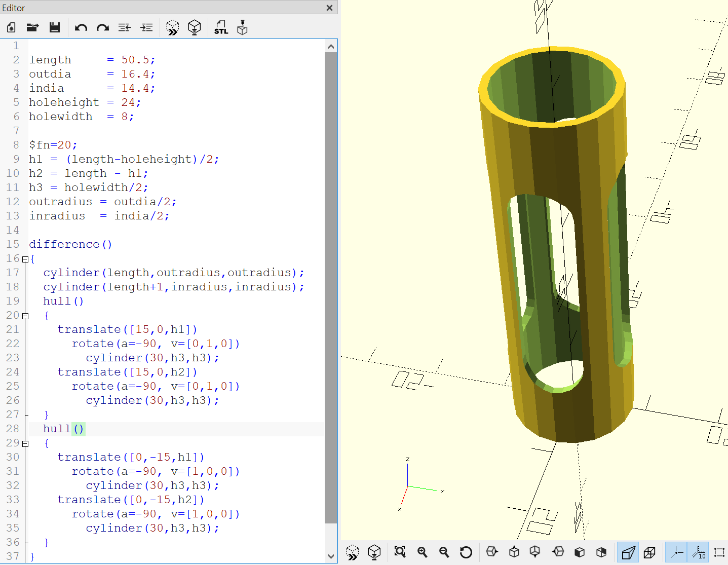728x565 pixels.
Task: Reset the 3D view orientation
Action: 466,552
